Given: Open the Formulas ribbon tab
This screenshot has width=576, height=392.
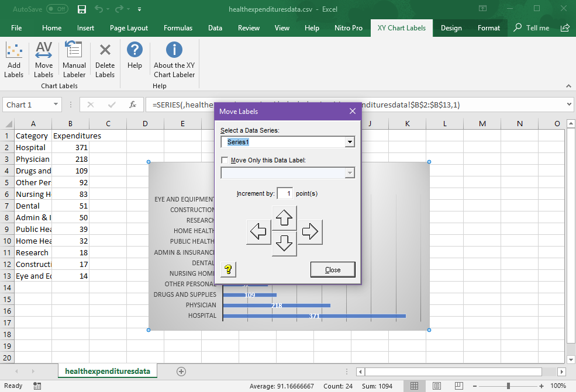Looking at the screenshot, I should tap(178, 27).
